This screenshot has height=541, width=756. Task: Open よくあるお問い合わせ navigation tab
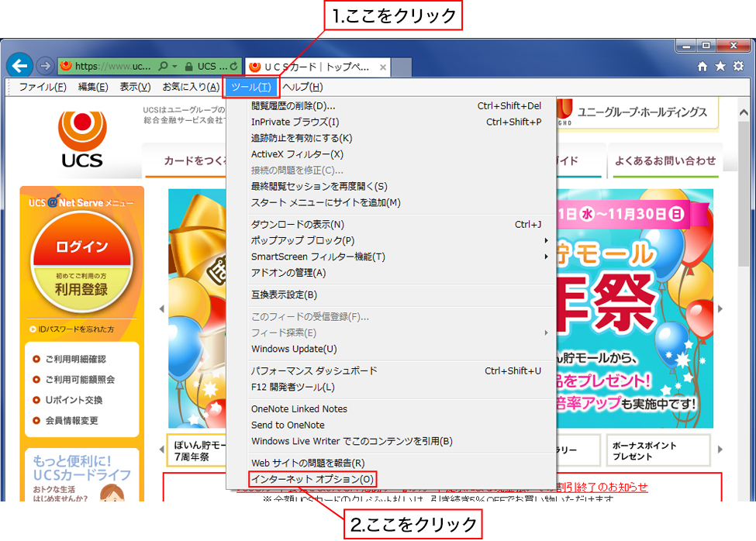(x=665, y=161)
